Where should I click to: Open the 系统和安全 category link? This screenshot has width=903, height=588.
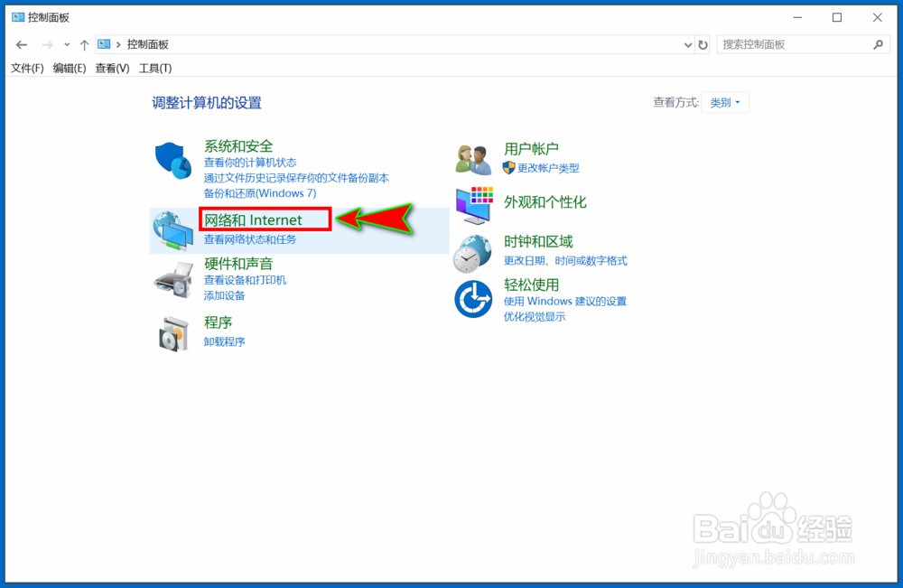point(238,146)
